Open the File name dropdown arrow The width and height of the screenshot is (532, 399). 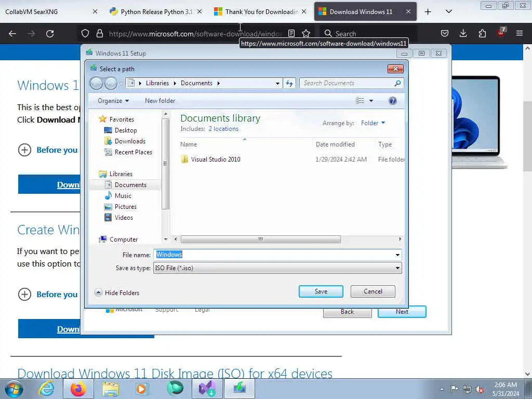coord(397,255)
